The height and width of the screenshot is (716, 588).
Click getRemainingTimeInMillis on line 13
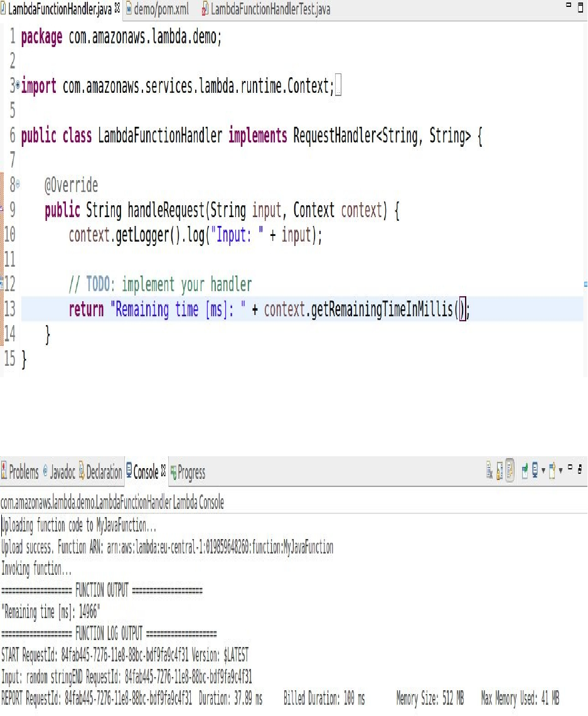382,309
